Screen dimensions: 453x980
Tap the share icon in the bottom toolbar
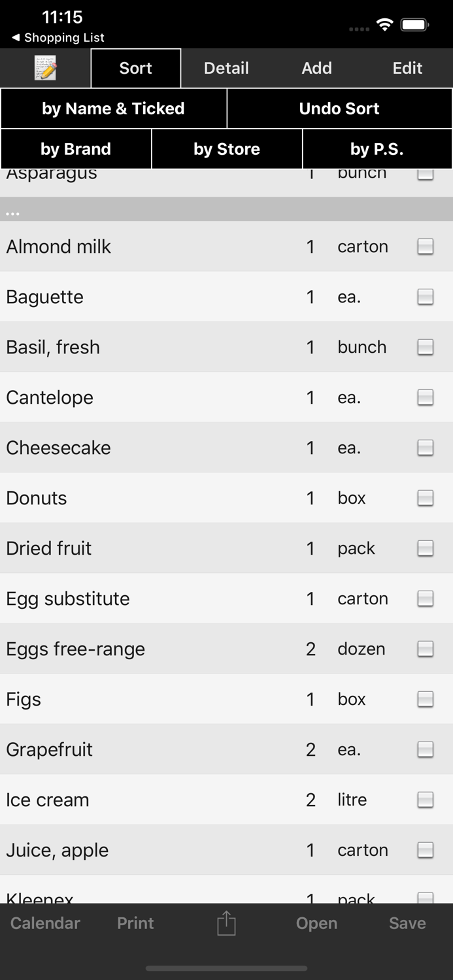pyautogui.click(x=226, y=923)
